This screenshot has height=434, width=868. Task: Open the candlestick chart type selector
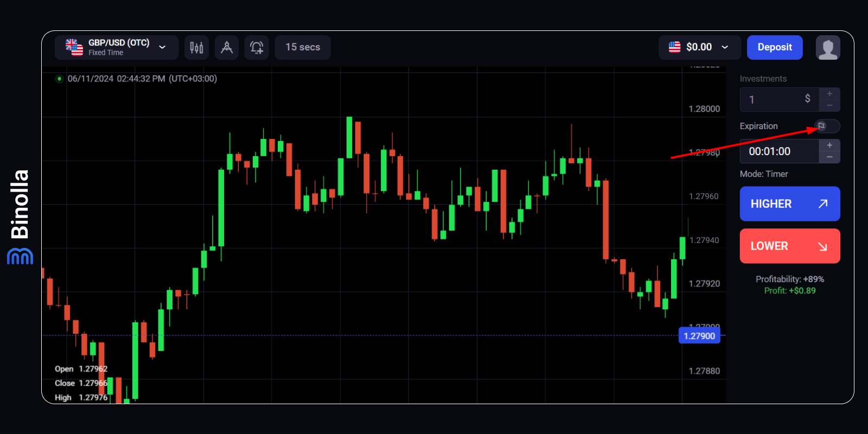click(196, 48)
